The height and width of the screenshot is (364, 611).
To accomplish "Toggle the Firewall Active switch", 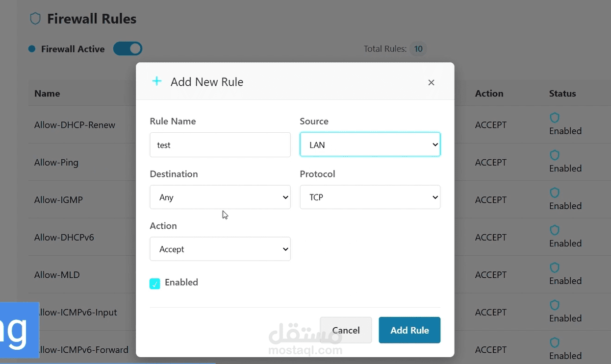I will (127, 49).
